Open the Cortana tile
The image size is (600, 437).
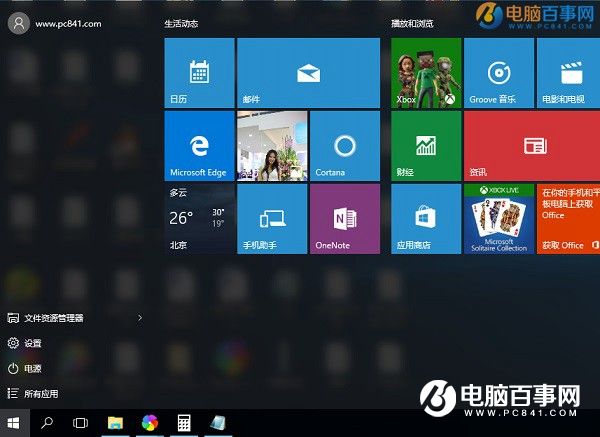coord(345,146)
